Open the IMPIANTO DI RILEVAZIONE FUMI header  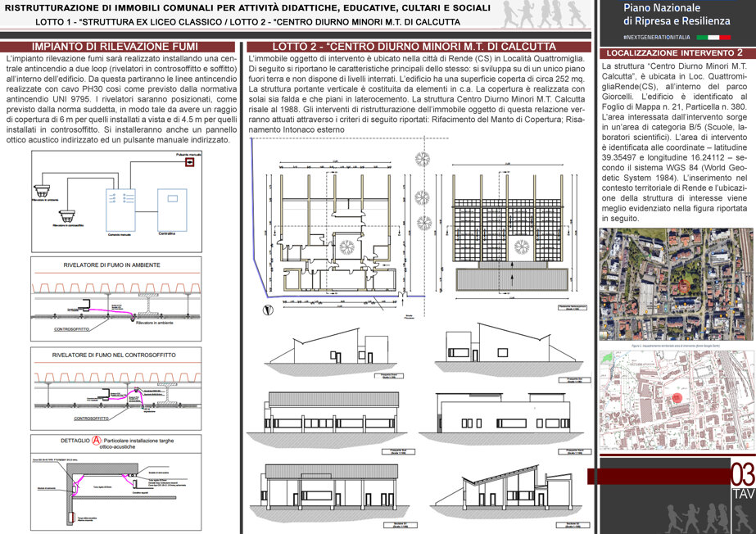click(x=117, y=47)
